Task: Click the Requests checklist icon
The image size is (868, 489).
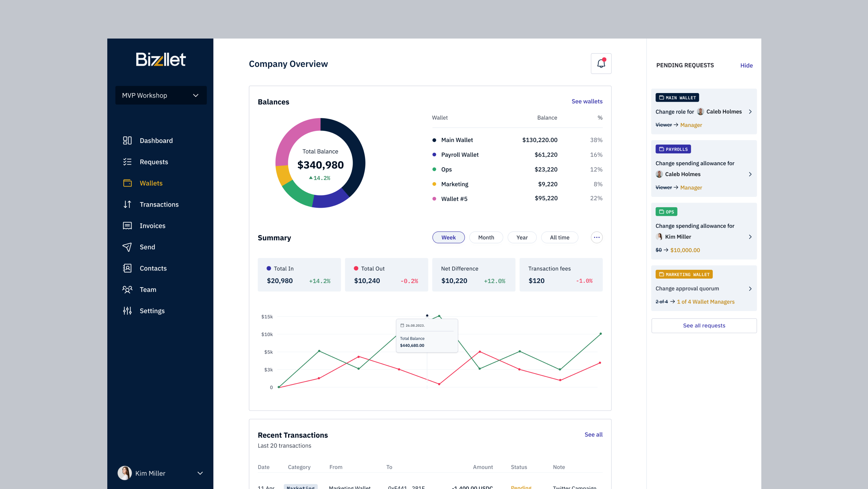Action: point(127,161)
